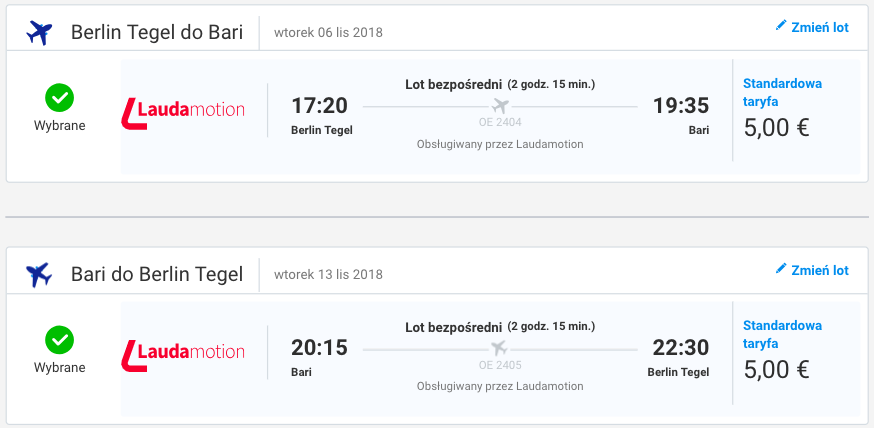874x428 pixels.
Task: Select Standardowa taryfa on the outbound flight
Action: [782, 92]
